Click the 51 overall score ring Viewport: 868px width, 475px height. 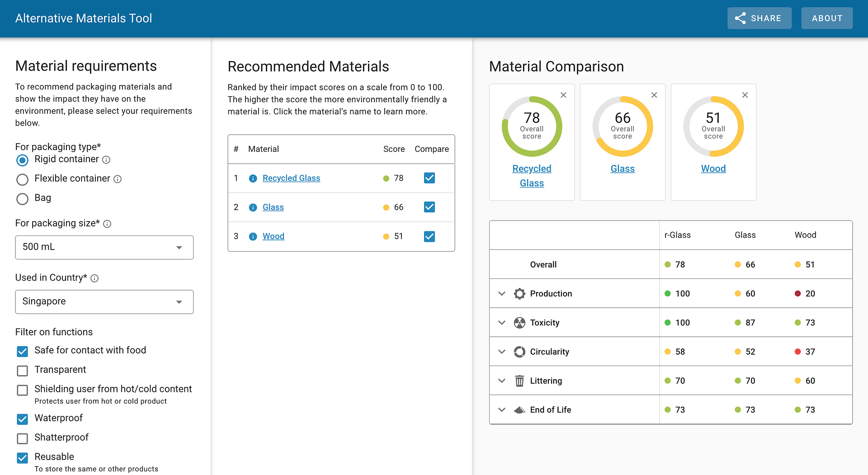pos(713,127)
